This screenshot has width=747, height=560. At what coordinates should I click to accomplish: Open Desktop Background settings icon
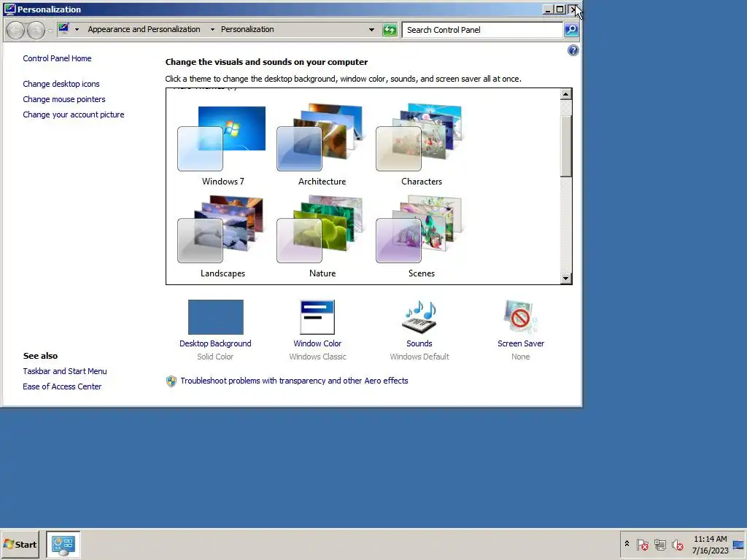tap(215, 317)
